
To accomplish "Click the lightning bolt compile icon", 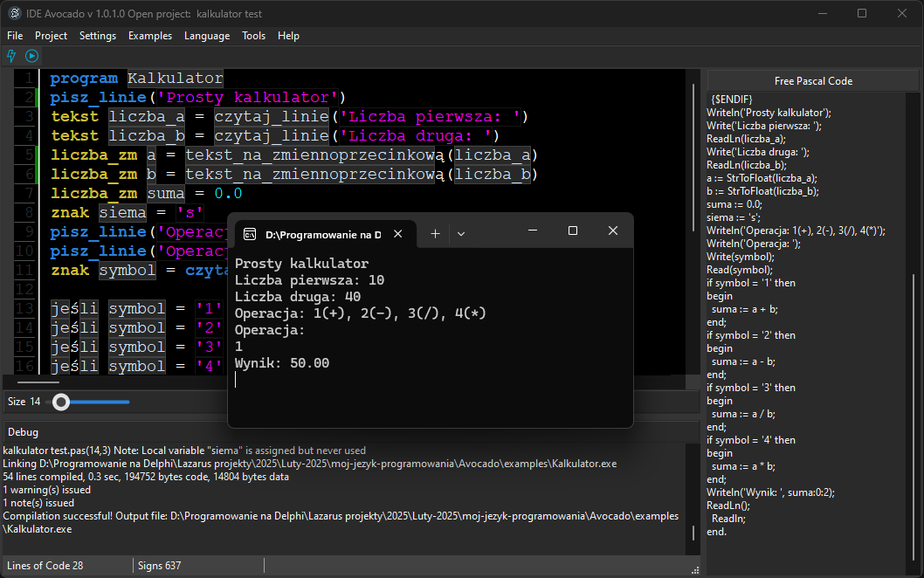I will pyautogui.click(x=11, y=56).
